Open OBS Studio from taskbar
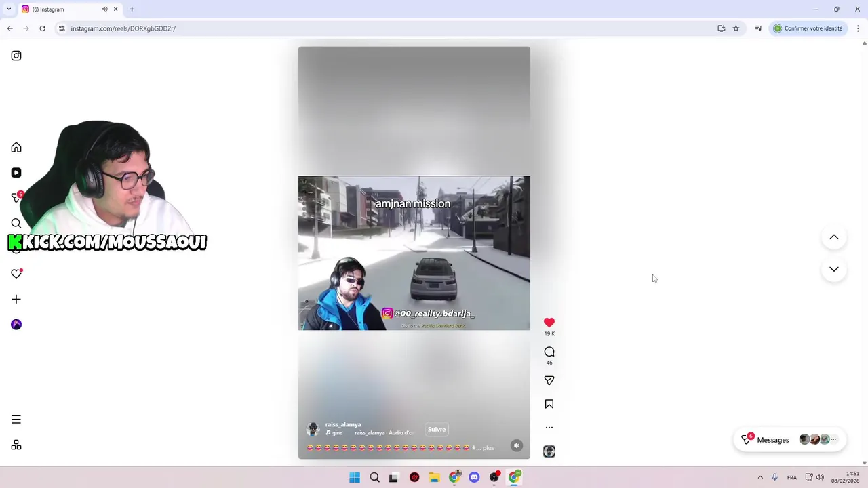Image resolution: width=868 pixels, height=488 pixels. point(494,478)
